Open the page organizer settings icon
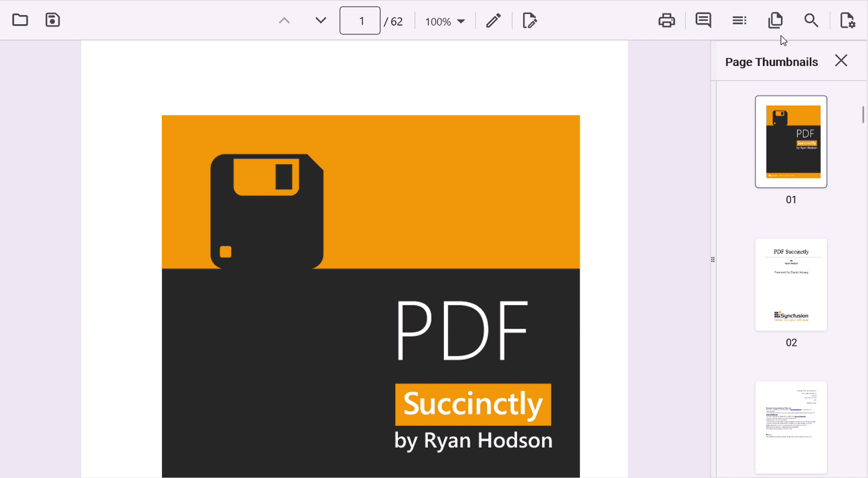Viewport: 868px width, 478px height. click(x=848, y=20)
